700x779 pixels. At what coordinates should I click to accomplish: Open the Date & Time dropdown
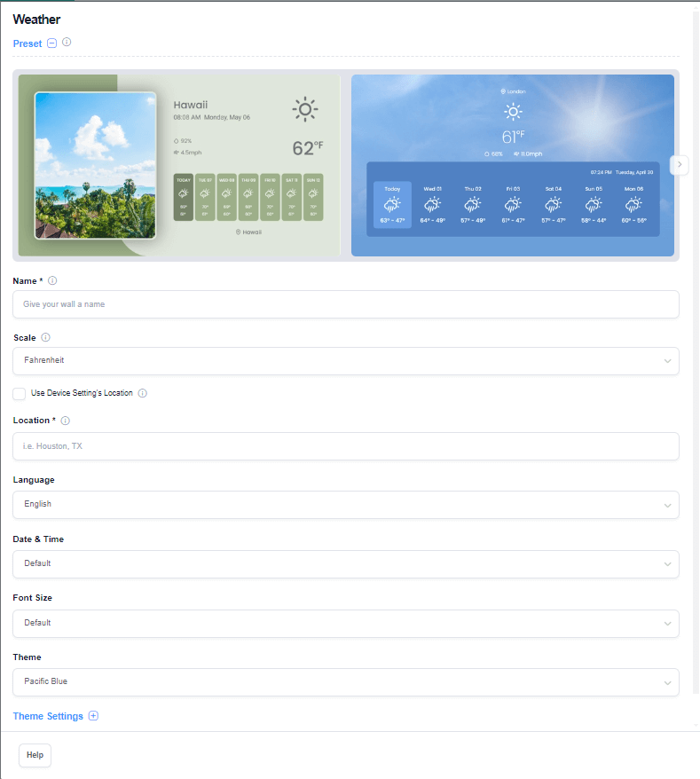tap(346, 564)
